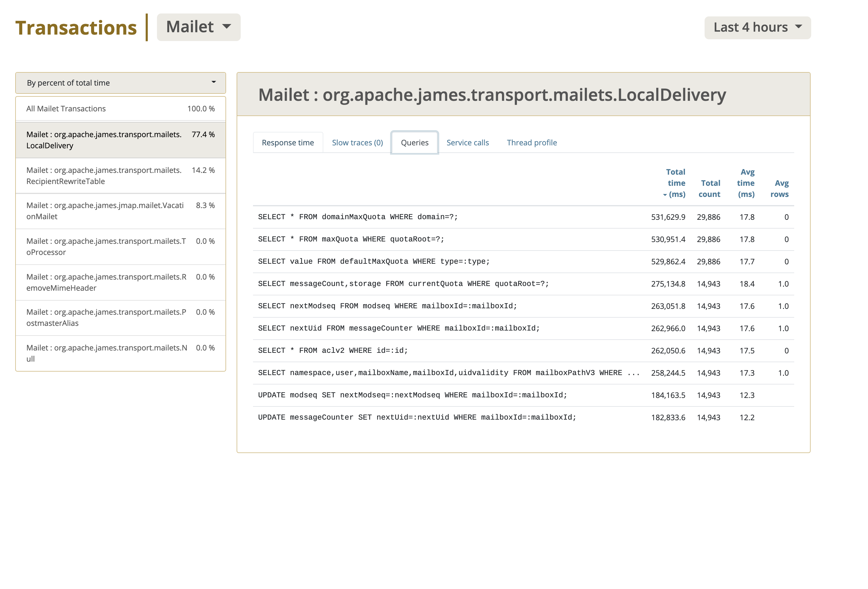Open the Last 4 hours time range dropdown
Screen dimensions: 868x589
click(x=757, y=28)
